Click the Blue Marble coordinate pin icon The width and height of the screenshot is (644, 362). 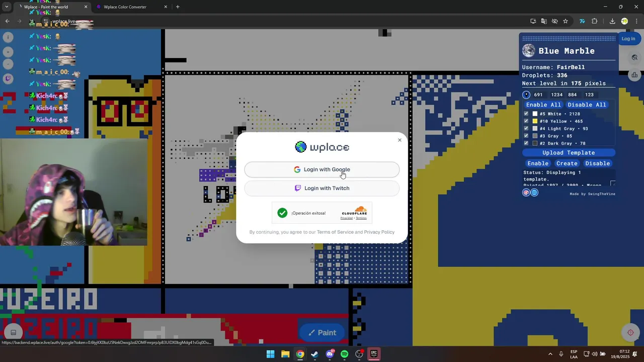526,95
